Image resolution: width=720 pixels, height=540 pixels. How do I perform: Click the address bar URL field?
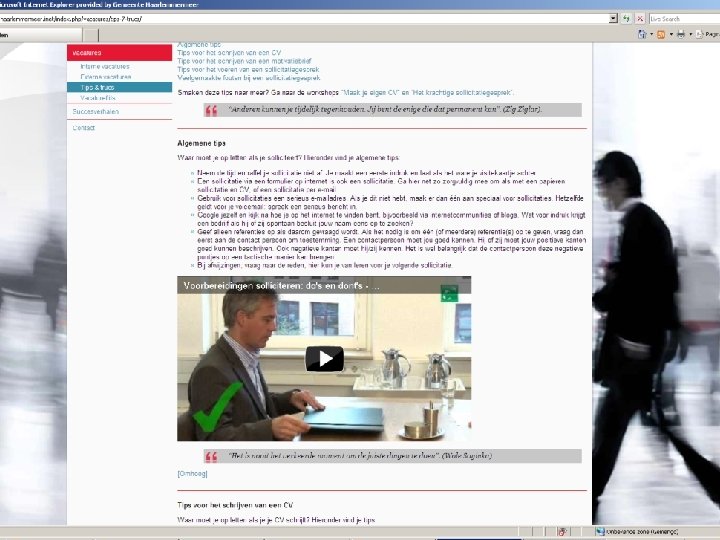tap(303, 19)
